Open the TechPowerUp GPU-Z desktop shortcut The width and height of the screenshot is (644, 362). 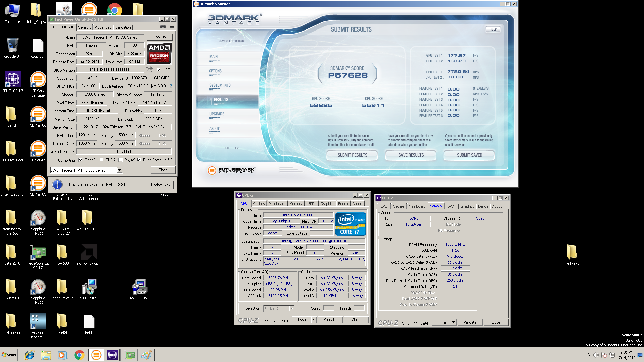pos(38,257)
